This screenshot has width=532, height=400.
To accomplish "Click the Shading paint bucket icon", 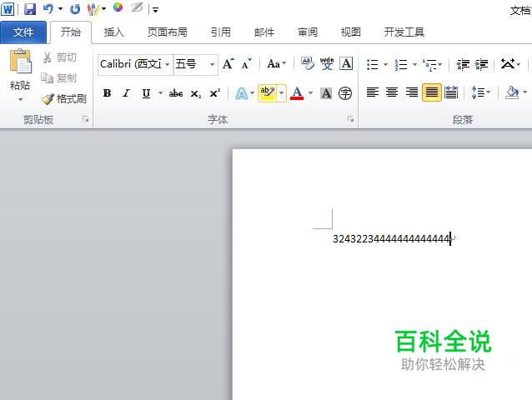I will [512, 92].
